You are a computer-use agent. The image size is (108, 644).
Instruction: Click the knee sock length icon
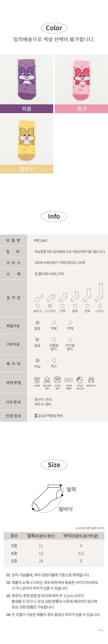[x=99, y=292]
